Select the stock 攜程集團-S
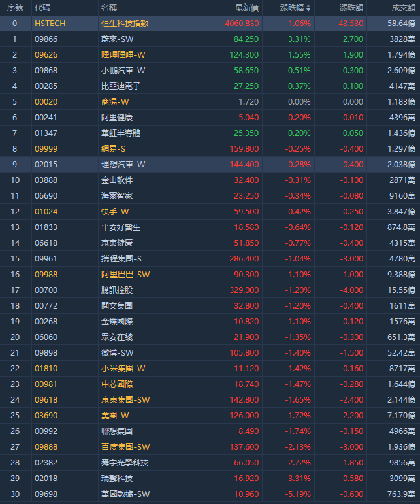 (x=121, y=259)
